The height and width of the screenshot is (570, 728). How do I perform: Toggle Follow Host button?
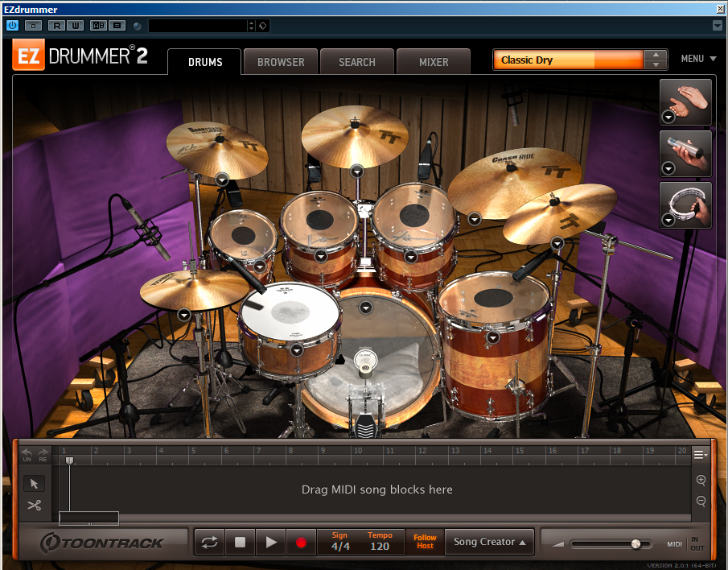[x=425, y=542]
